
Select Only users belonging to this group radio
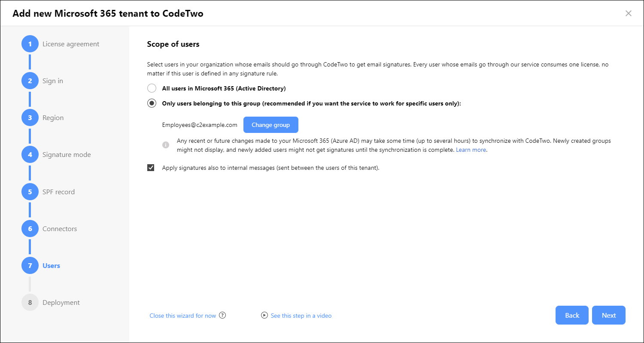coord(152,103)
